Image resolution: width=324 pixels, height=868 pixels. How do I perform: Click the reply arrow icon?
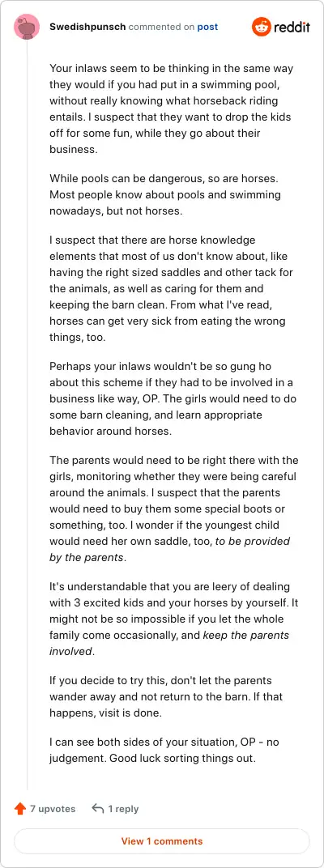pyautogui.click(x=97, y=809)
